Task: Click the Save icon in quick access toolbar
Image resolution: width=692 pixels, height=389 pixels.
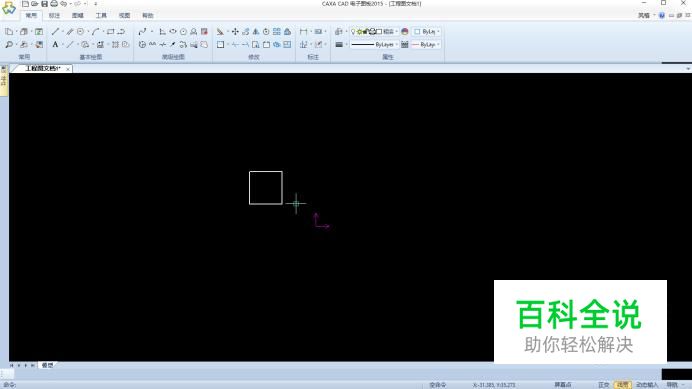Action: [45, 4]
